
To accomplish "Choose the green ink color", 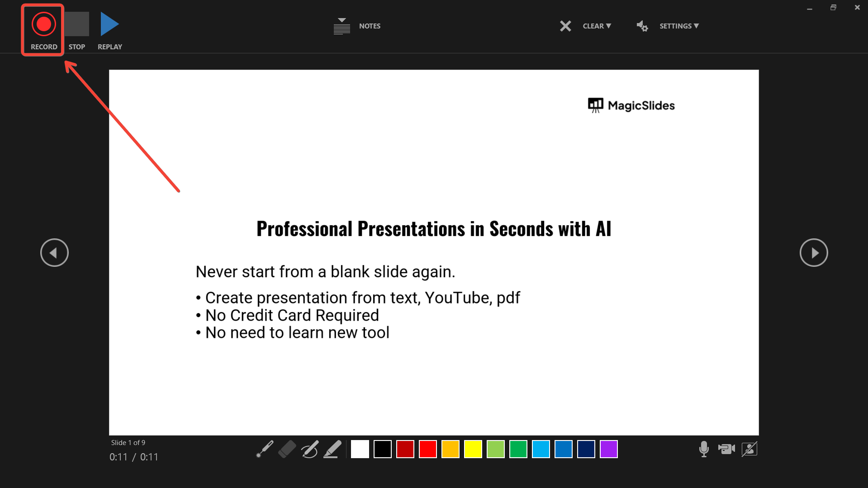I will click(518, 450).
